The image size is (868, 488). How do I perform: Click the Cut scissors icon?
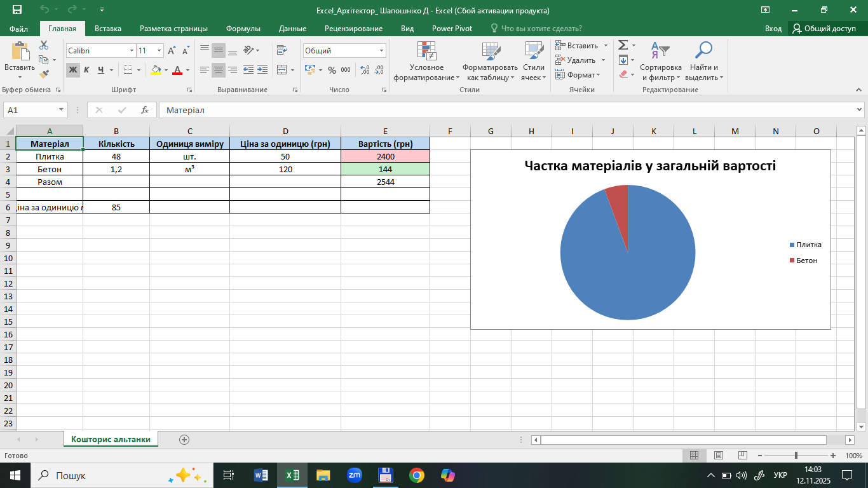44,45
